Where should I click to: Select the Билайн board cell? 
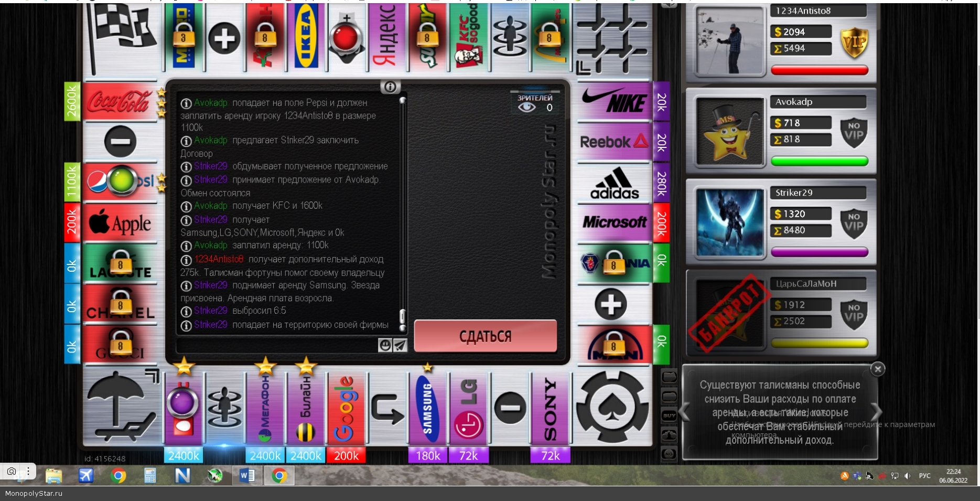(306, 409)
